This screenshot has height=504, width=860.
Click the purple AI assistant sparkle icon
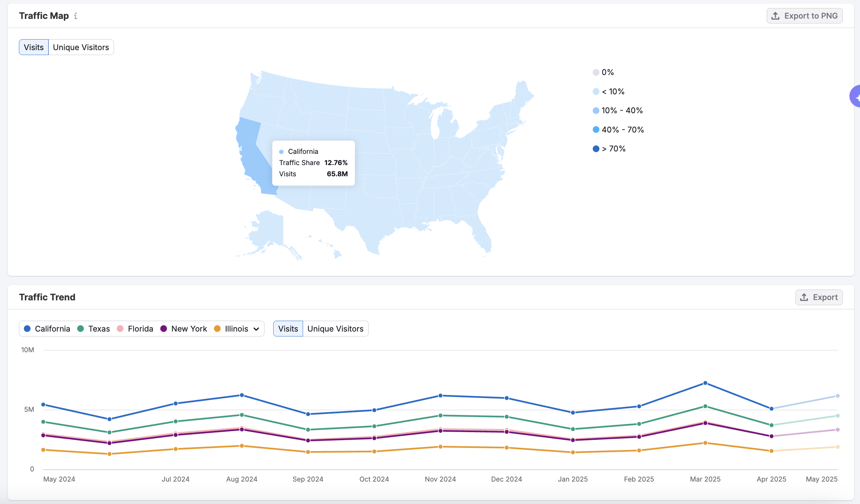coord(856,96)
